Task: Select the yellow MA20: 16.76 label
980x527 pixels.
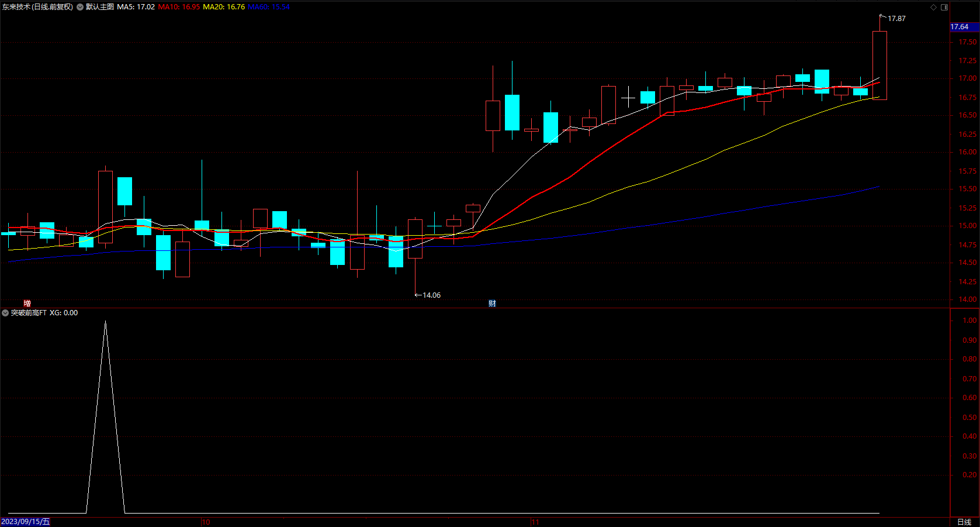Action: (224, 7)
